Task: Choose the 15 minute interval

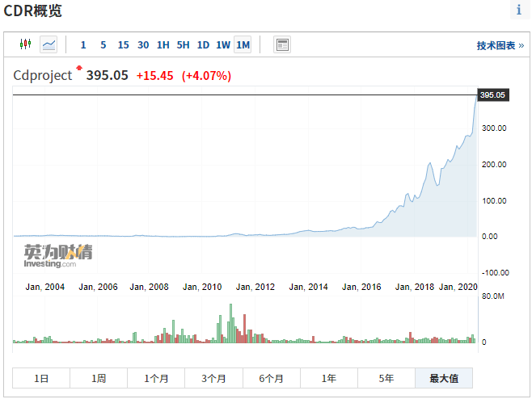Action: [x=123, y=45]
